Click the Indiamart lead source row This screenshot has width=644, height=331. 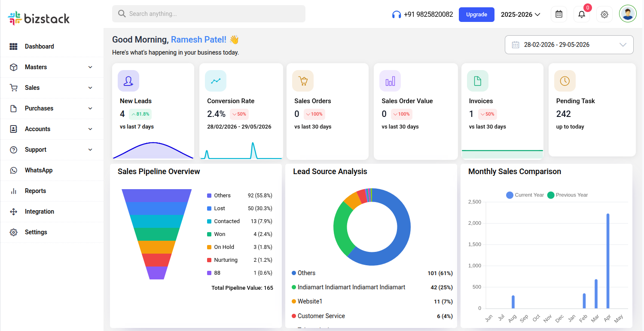[x=372, y=287]
